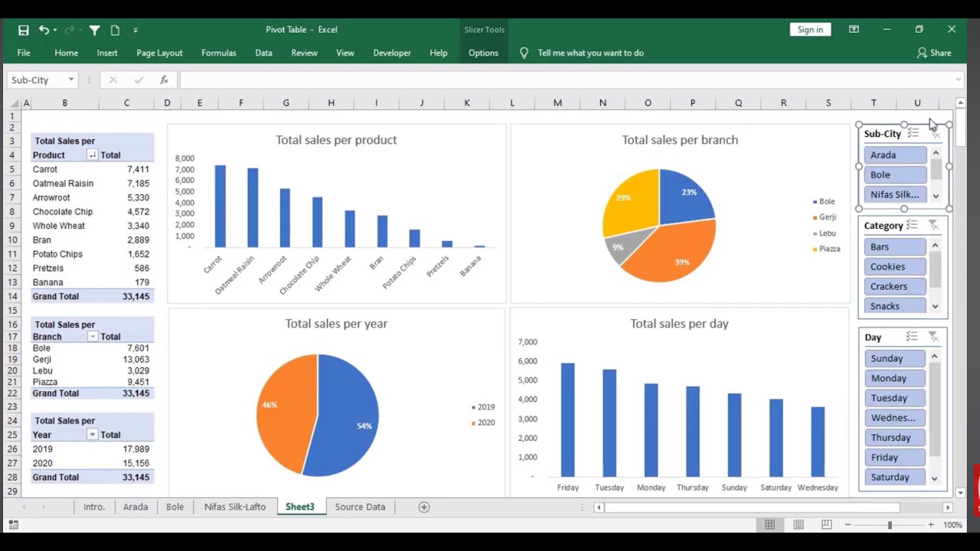Click the Share button
Viewport: 980px width, 551px height.
coord(934,53)
